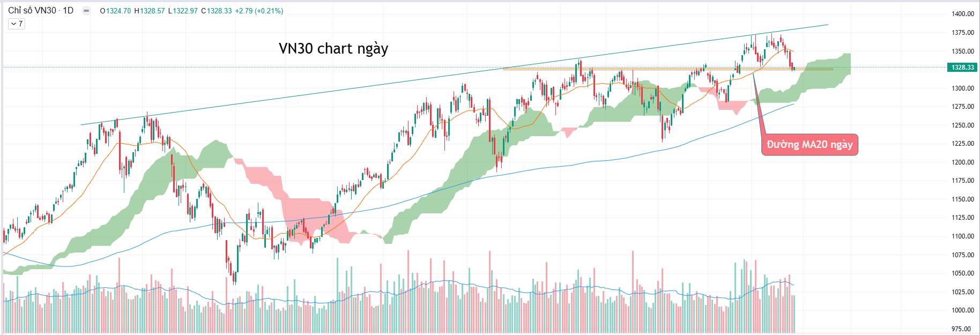
Task: Click the 975.00 price axis label
Action: (963, 329)
